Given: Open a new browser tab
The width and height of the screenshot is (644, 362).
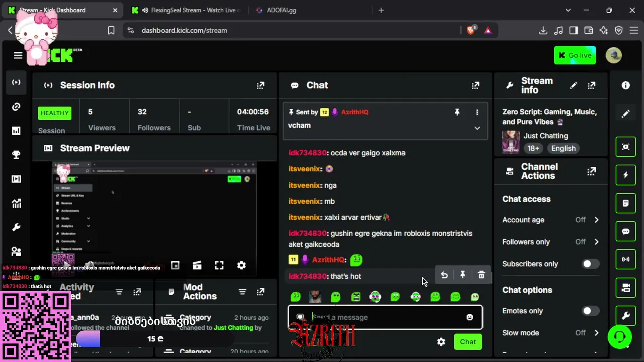Looking at the screenshot, I should point(381,10).
